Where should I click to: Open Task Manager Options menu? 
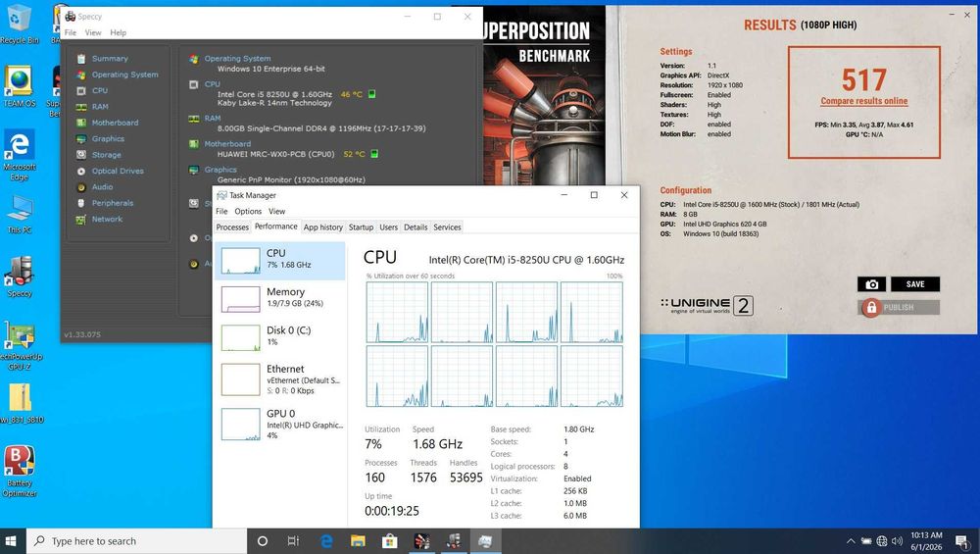(x=248, y=212)
